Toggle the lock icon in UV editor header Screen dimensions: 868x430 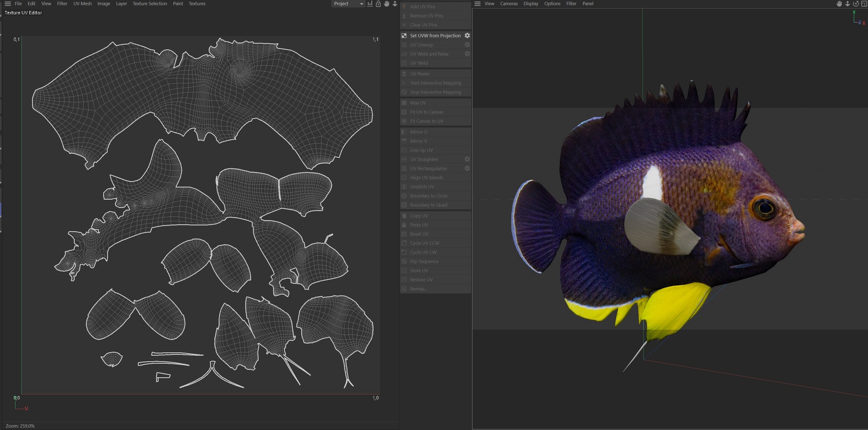pyautogui.click(x=378, y=4)
